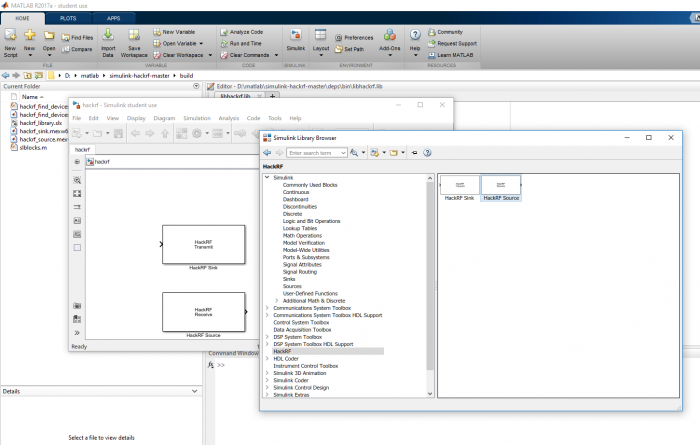
Task: Select the hackrf model tab
Action: pos(82,150)
